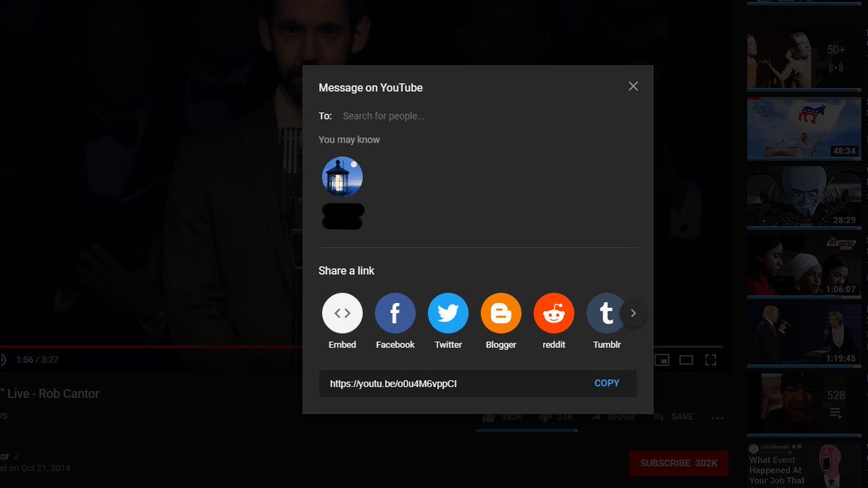Subscribe with the SUBSCRIBE 302K button
Screen dimensions: 868x488
pyautogui.click(x=678, y=463)
